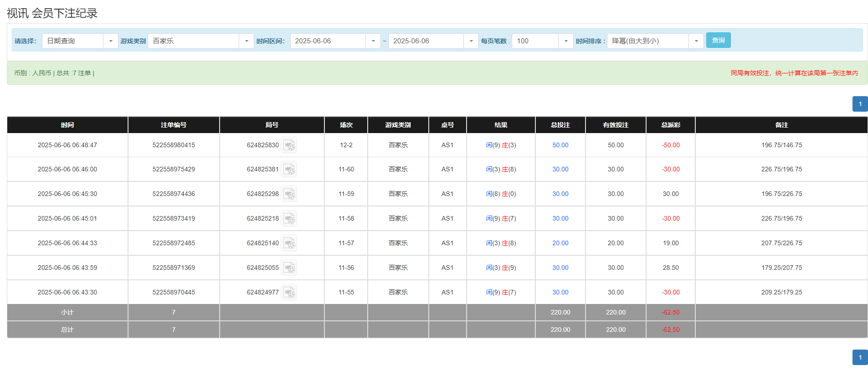
Task: Open video replay icon for round 624825218
Action: pyautogui.click(x=289, y=219)
